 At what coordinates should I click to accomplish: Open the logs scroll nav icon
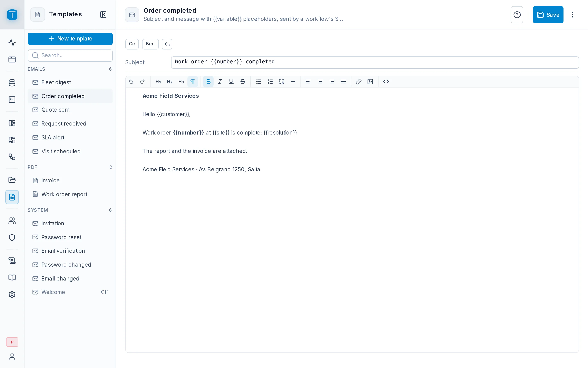click(12, 261)
